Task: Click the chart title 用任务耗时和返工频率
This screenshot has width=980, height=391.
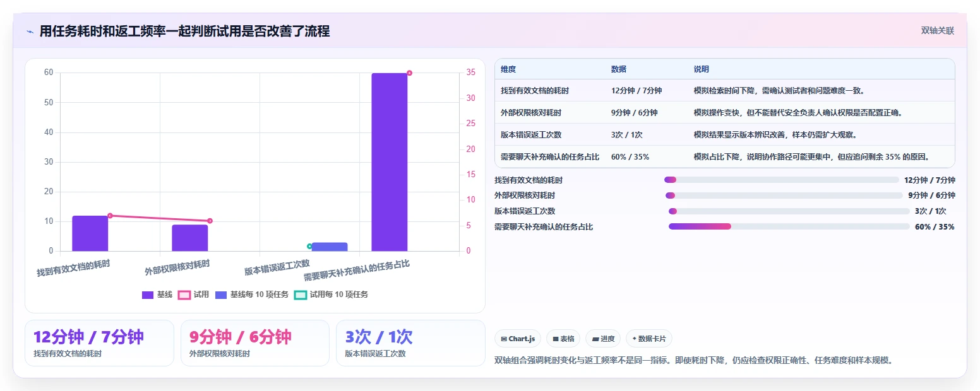Action: 184,31
